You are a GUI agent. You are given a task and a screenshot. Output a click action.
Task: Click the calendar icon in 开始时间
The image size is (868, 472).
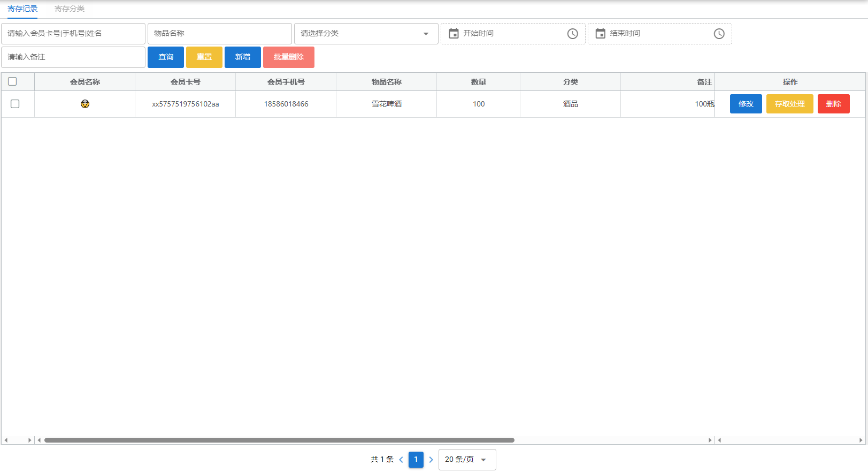(x=454, y=33)
